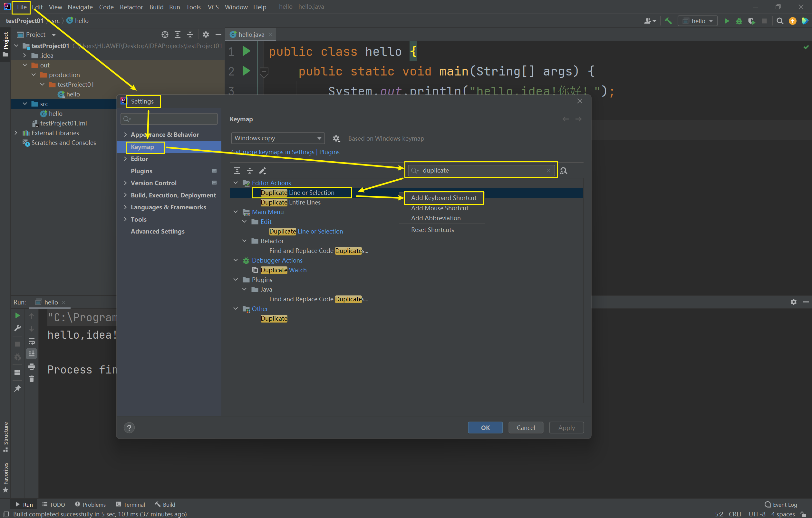Click the Find Actions by Shortcut icon
The image size is (812, 518).
(x=564, y=171)
